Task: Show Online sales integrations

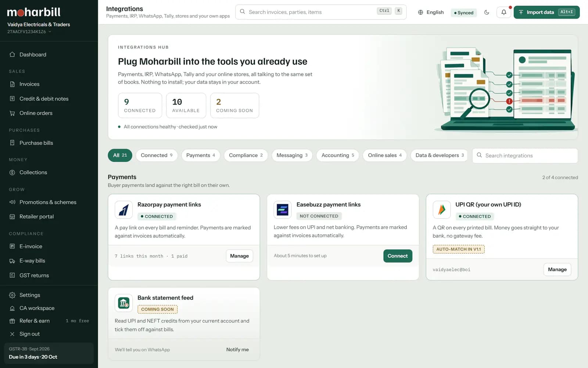Action: 385,155
